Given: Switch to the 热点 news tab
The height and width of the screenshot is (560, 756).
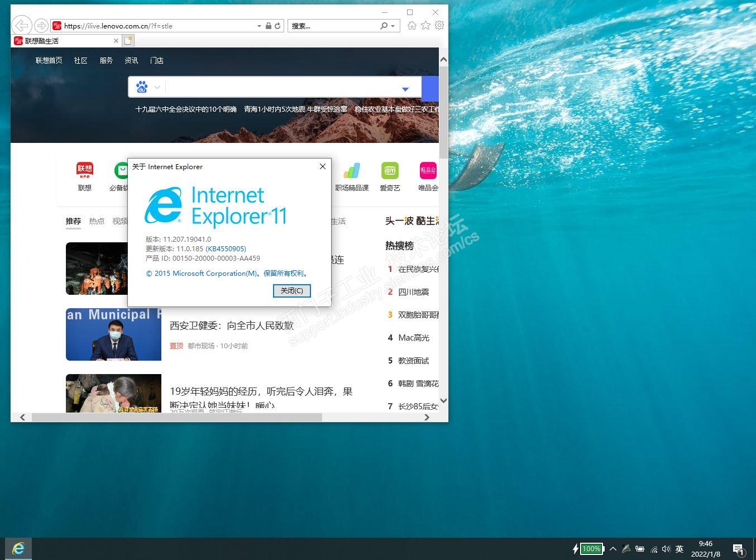Looking at the screenshot, I should (x=97, y=221).
